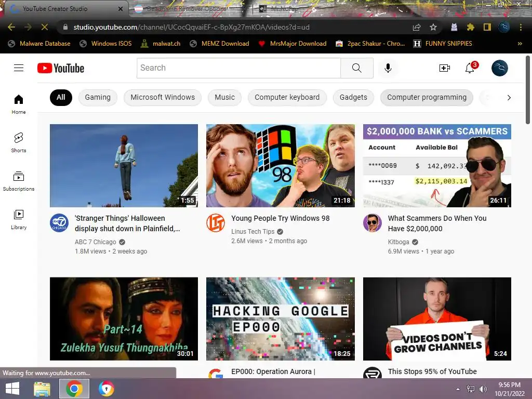
Task: Open the Zulekha Yusuf Part 14 thumbnail
Action: pyautogui.click(x=124, y=319)
